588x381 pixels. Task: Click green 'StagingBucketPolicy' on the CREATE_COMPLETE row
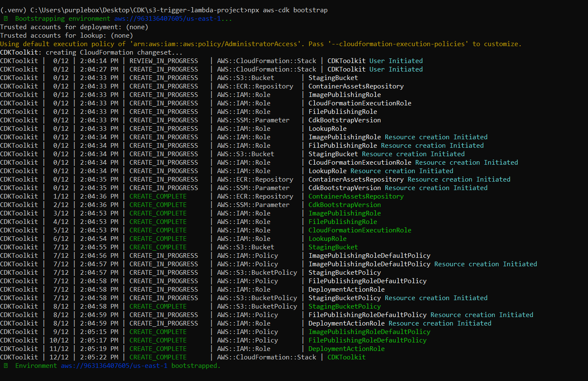point(345,306)
